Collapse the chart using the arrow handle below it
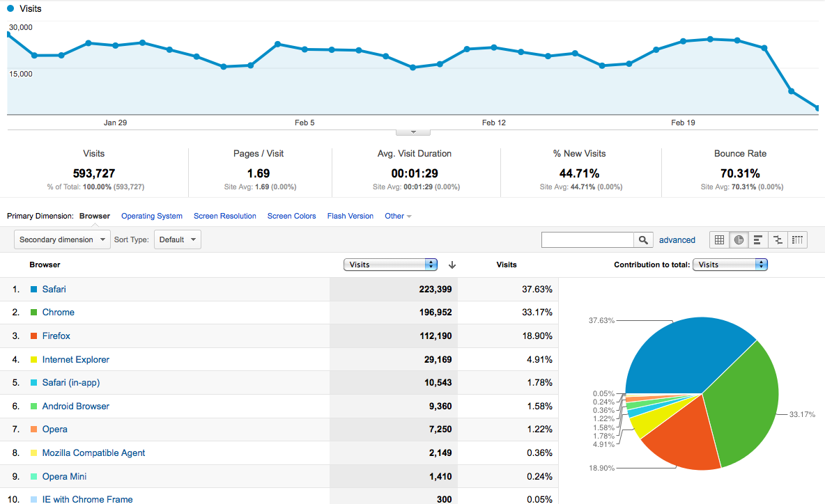The height and width of the screenshot is (504, 825). tap(413, 132)
